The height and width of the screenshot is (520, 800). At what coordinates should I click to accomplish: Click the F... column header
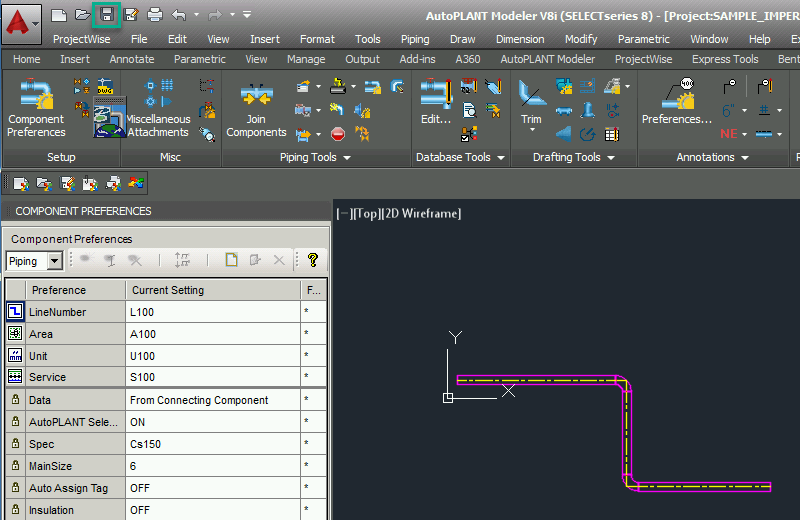point(313,290)
